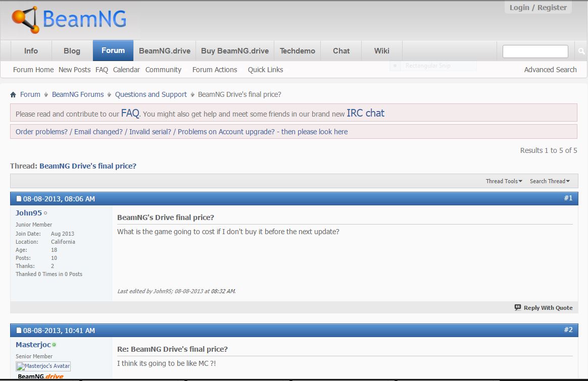Click Reply With Quote on John95's post
The image size is (588, 381).
(548, 307)
